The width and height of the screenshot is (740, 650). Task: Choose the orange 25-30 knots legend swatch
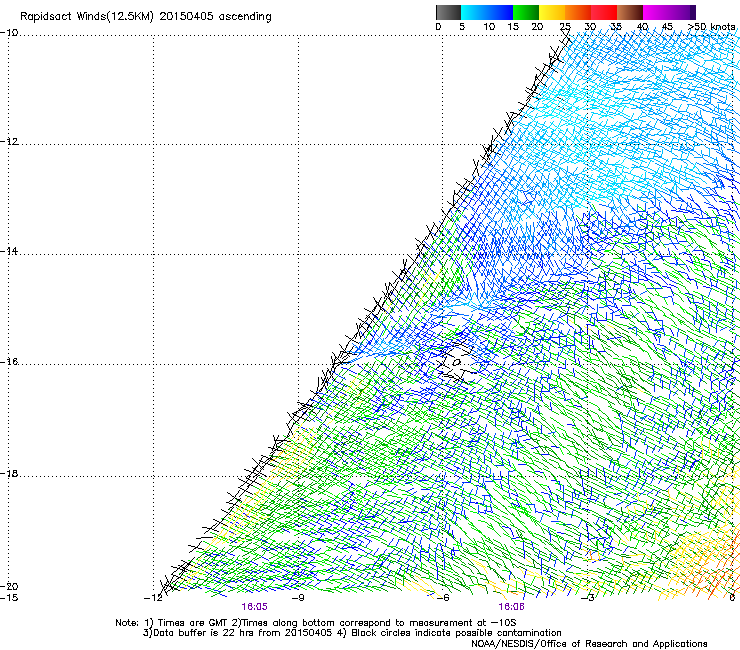pyautogui.click(x=578, y=12)
